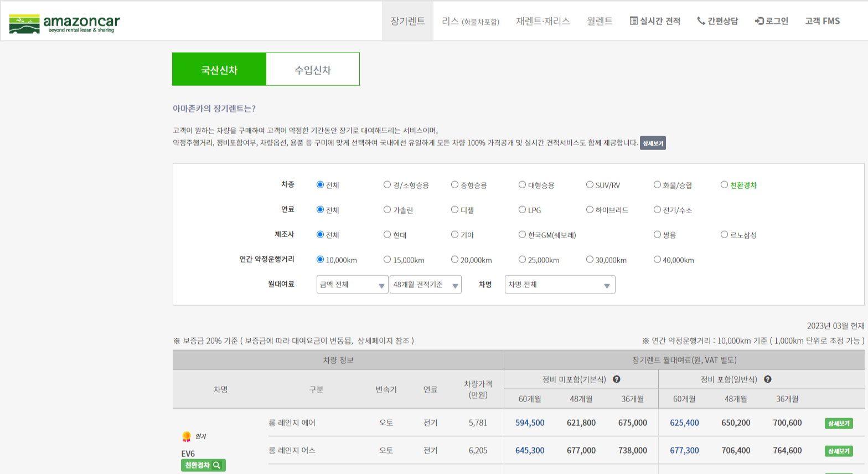This screenshot has width=868, height=474.
Task: Open the 실시간 견적 menu
Action: 655,21
